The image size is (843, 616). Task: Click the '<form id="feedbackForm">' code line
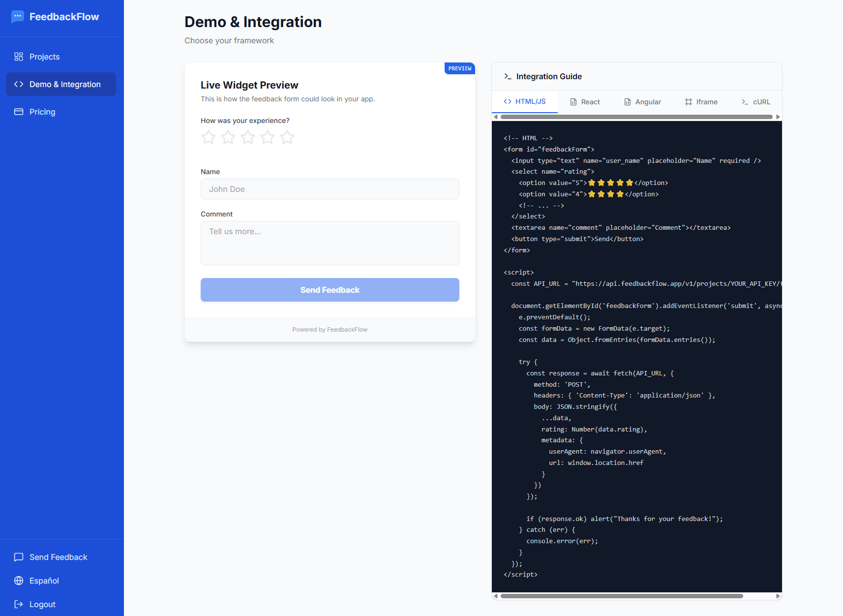tap(549, 149)
